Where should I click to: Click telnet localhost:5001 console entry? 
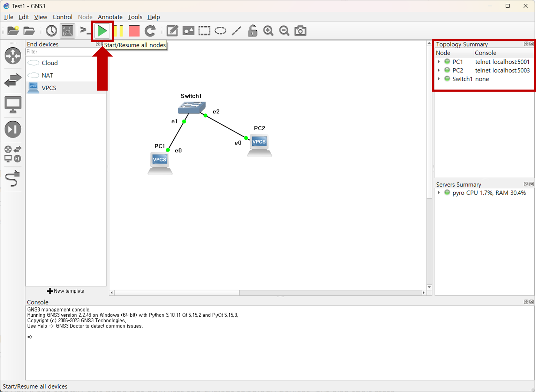pos(502,62)
